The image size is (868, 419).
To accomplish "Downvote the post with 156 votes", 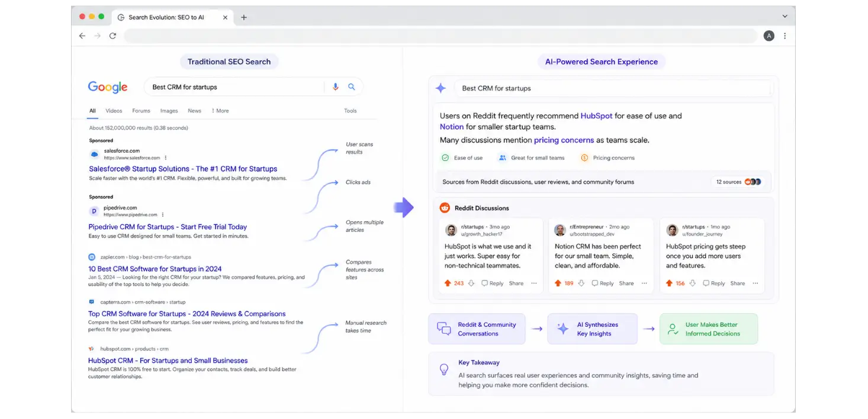I will click(693, 283).
